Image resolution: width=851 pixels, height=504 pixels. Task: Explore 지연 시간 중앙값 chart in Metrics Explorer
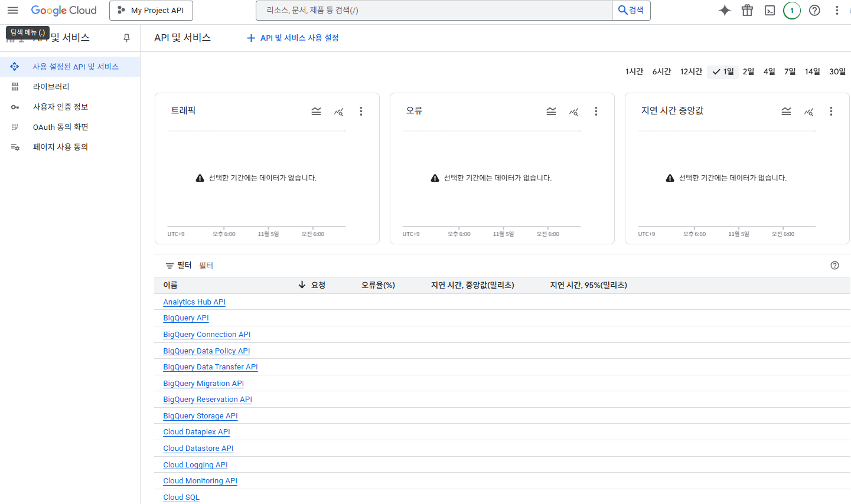808,111
